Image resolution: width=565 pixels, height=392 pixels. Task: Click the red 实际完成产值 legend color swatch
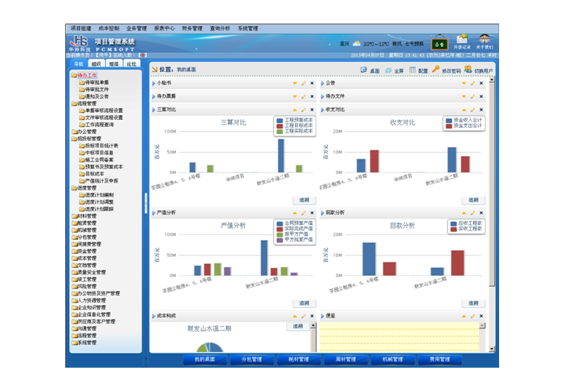point(279,229)
